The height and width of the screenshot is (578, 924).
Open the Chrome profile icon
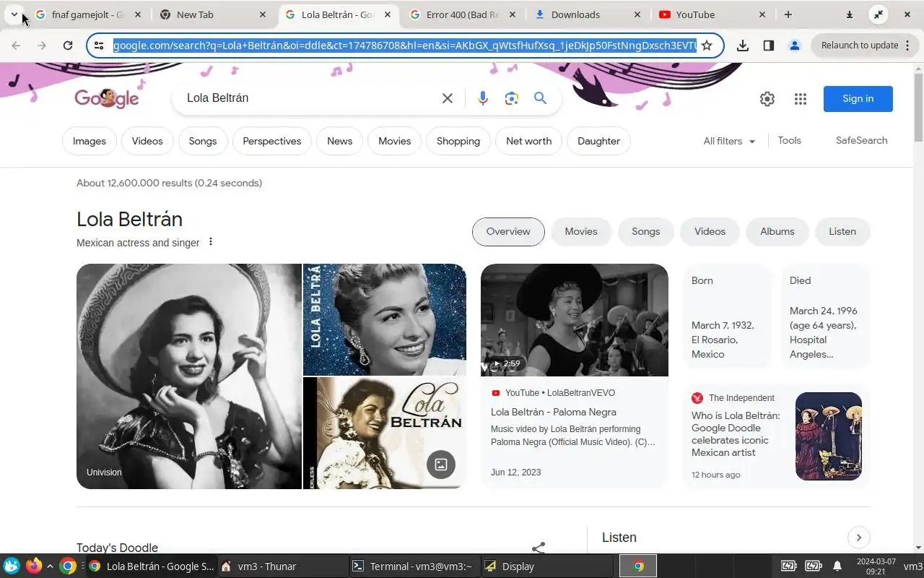click(x=795, y=46)
